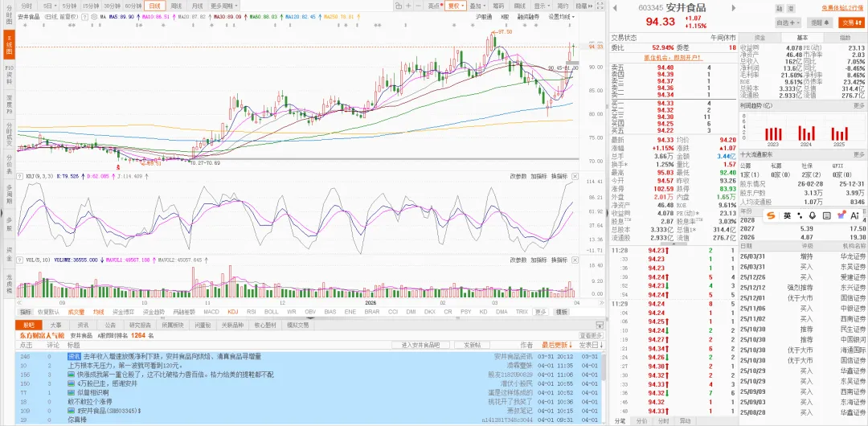Toggle 均线 overlay indicator

click(98, 312)
